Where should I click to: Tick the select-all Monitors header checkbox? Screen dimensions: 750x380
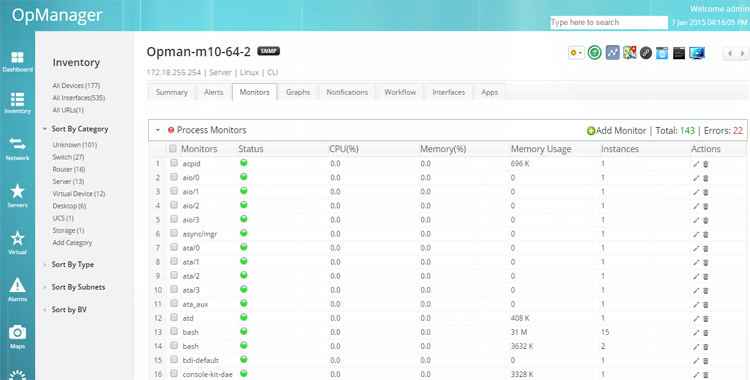click(173, 148)
